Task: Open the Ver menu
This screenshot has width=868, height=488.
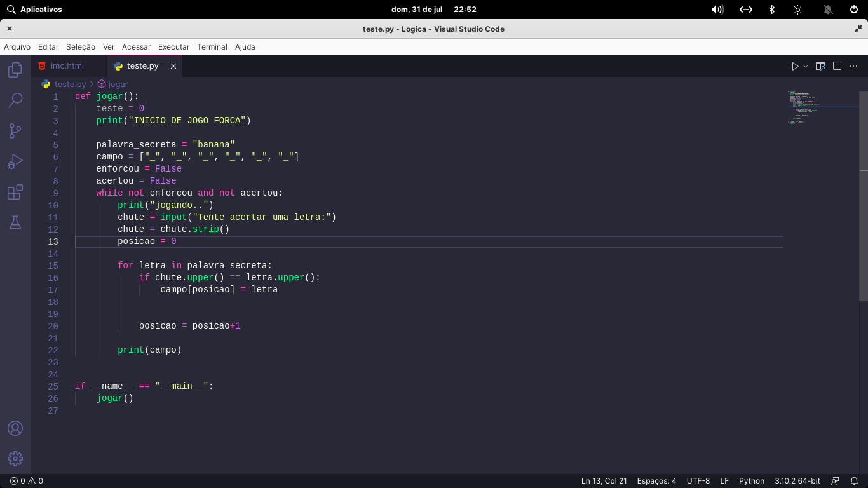Action: 109,47
